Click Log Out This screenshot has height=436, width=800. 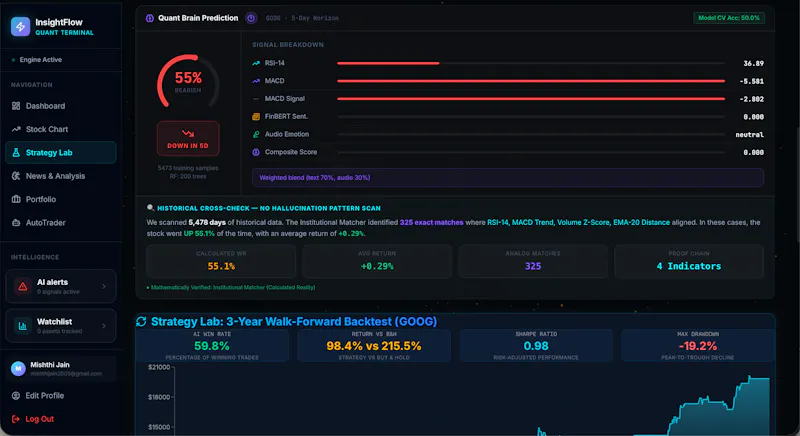(40, 419)
